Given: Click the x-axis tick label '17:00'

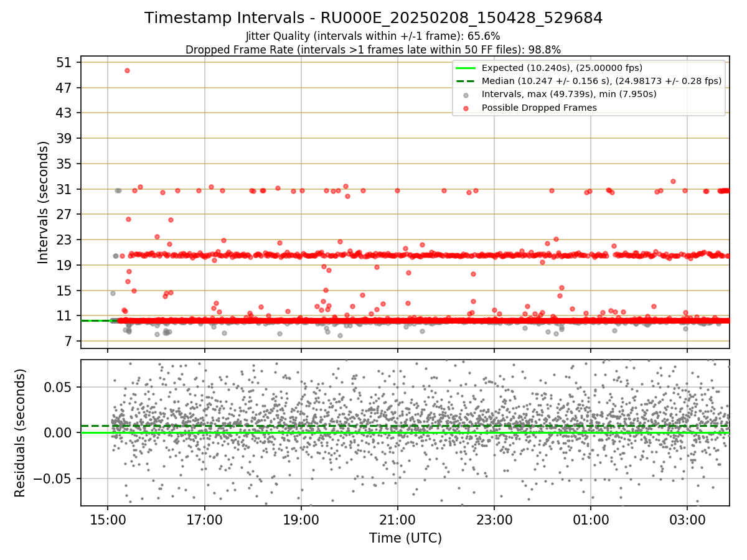Looking at the screenshot, I should pyautogui.click(x=205, y=520).
